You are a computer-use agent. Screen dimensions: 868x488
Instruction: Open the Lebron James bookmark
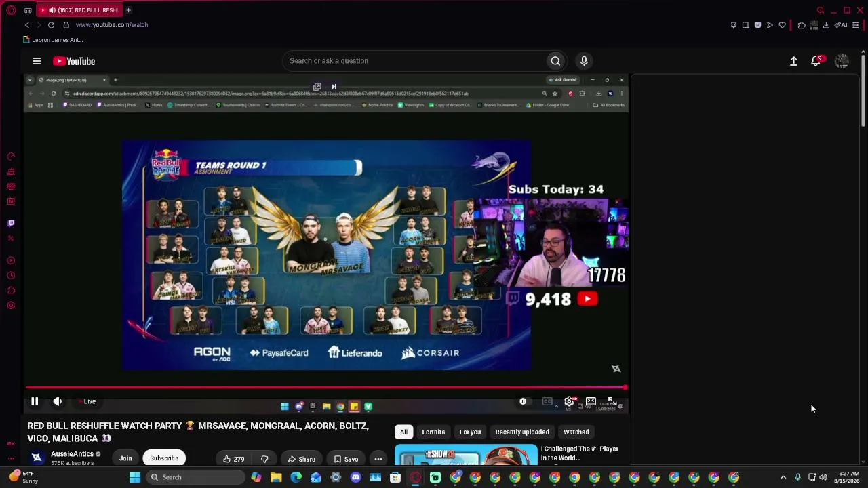click(53, 40)
